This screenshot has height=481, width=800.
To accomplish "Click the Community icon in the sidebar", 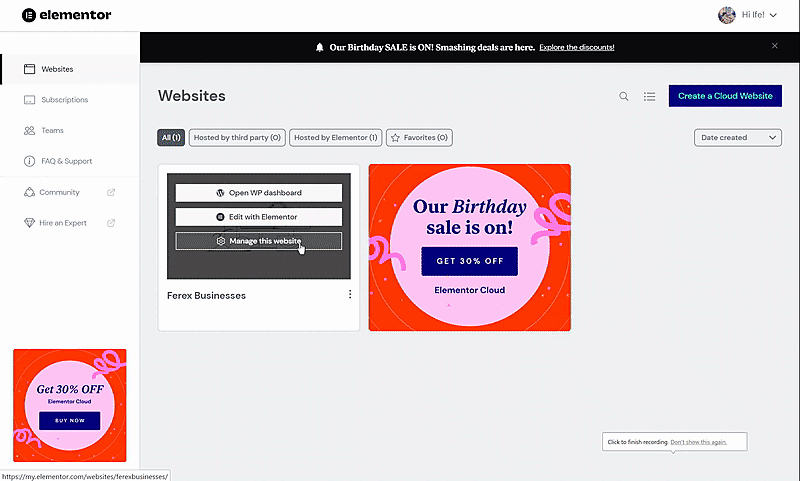I will pyautogui.click(x=29, y=192).
